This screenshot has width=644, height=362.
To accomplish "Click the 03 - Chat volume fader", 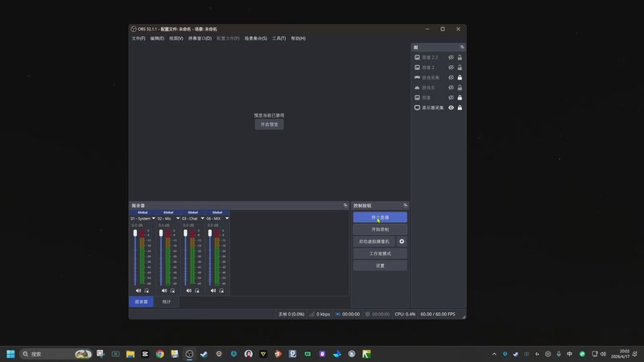I will coord(185,233).
